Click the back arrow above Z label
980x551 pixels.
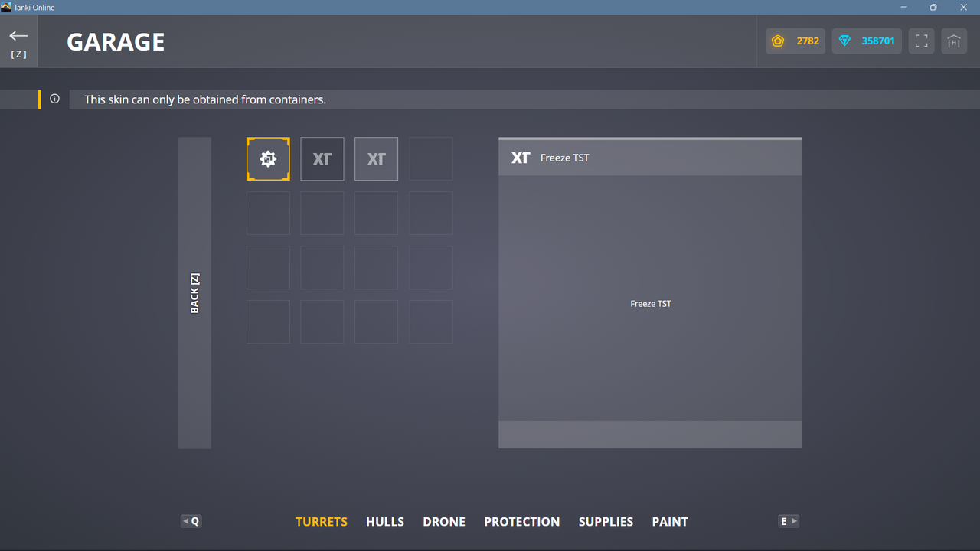18,34
